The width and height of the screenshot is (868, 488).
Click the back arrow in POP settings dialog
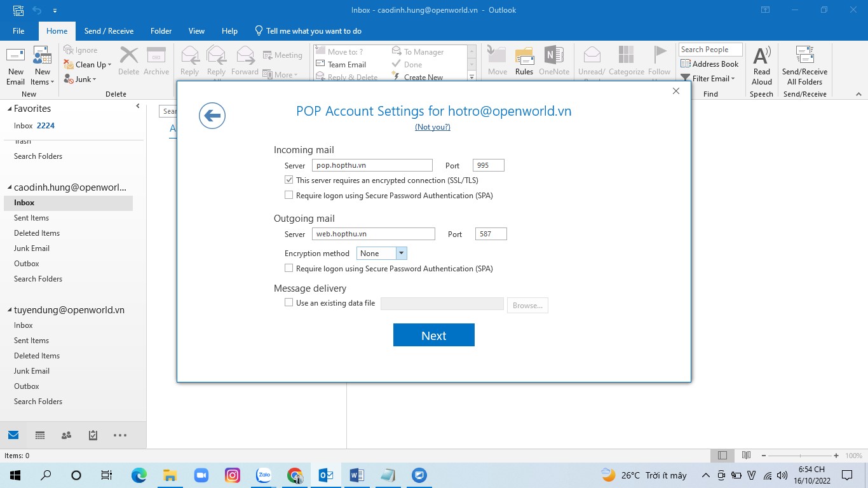[212, 116]
